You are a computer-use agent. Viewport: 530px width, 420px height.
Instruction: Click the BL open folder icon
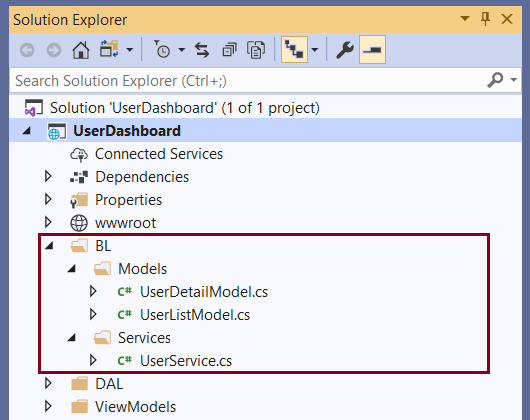coord(79,246)
